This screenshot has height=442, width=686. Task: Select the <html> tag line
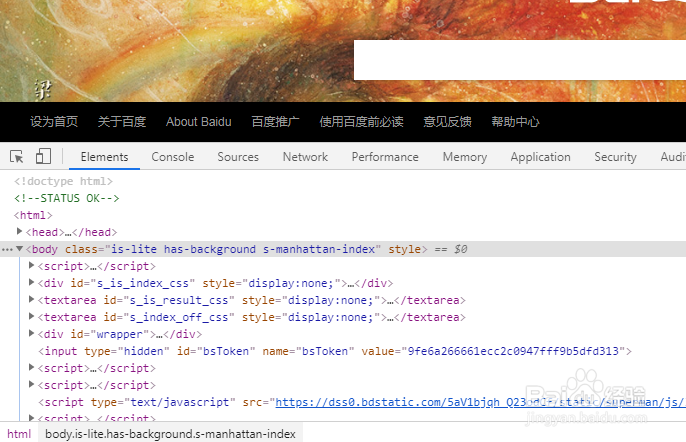[x=33, y=215]
